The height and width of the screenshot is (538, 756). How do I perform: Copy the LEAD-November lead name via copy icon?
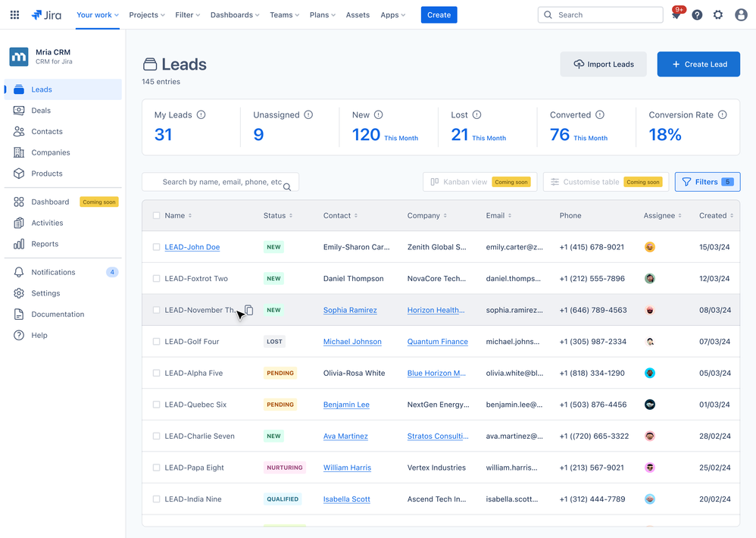click(249, 310)
